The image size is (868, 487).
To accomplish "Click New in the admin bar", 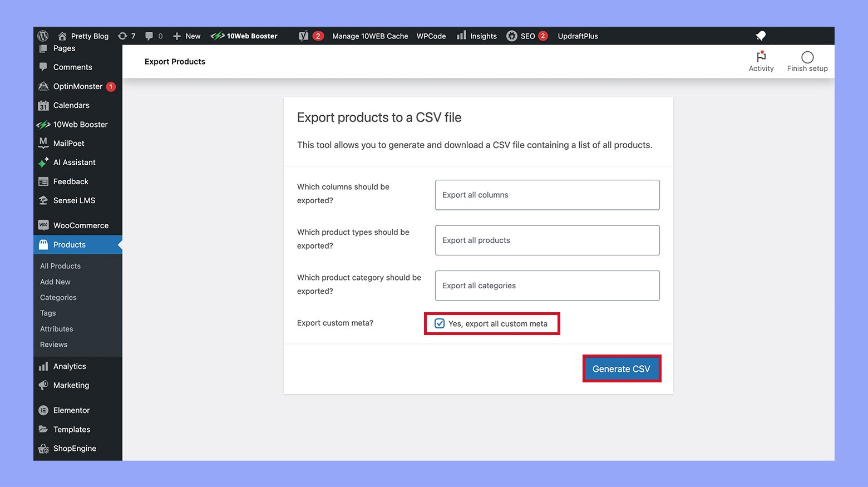I will tap(187, 36).
